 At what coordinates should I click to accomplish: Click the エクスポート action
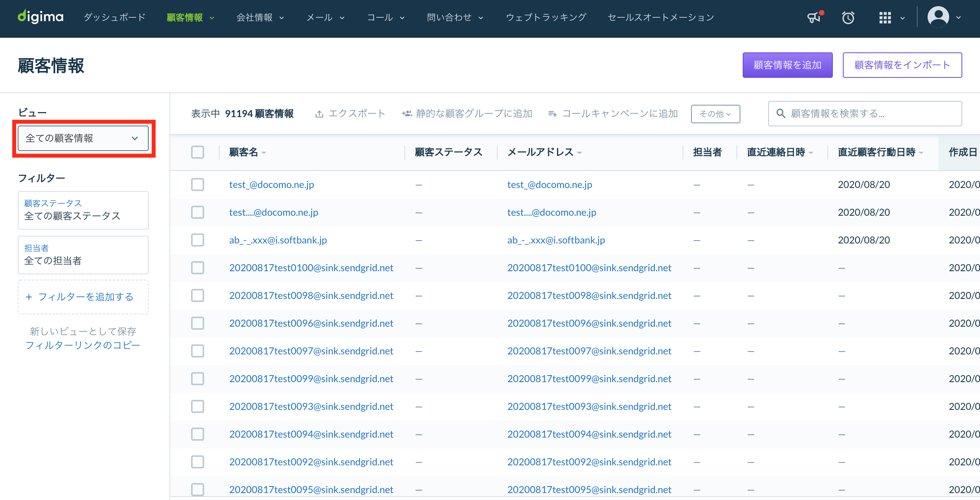click(350, 114)
